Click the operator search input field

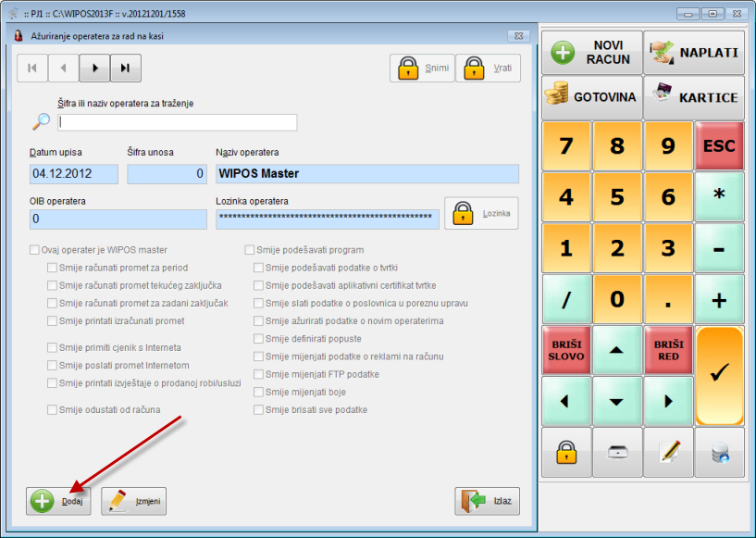tap(178, 122)
